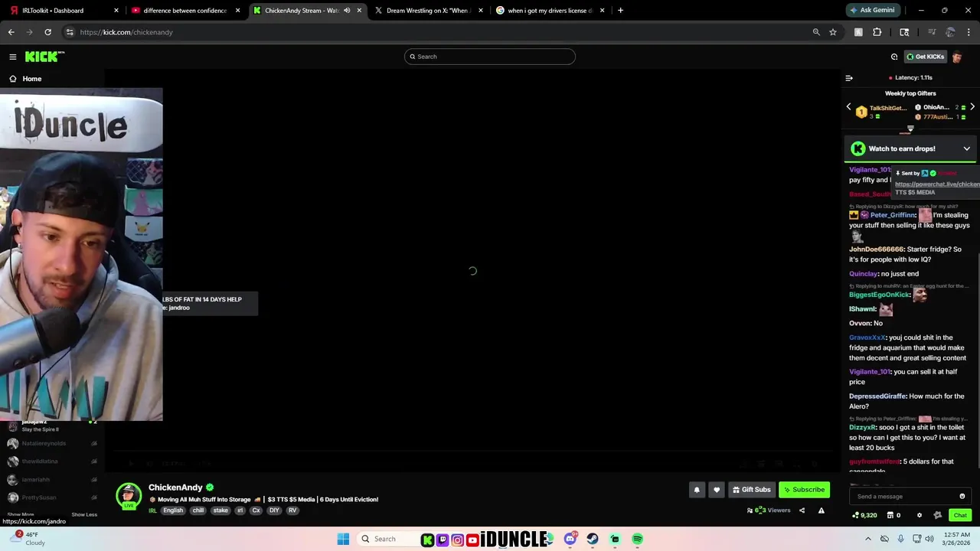Click the green Subscribe button
The height and width of the screenshot is (551, 980).
point(804,490)
